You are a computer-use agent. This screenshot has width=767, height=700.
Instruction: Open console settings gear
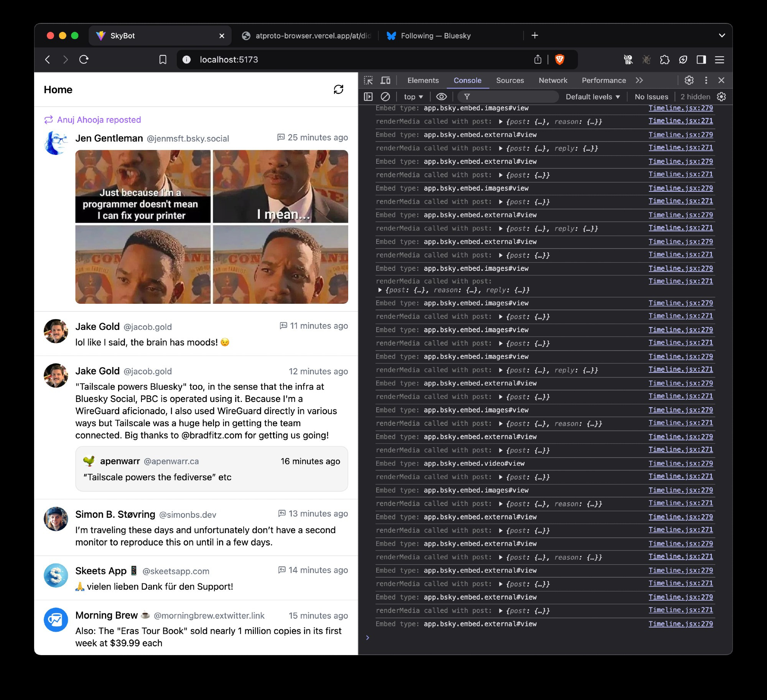point(721,97)
